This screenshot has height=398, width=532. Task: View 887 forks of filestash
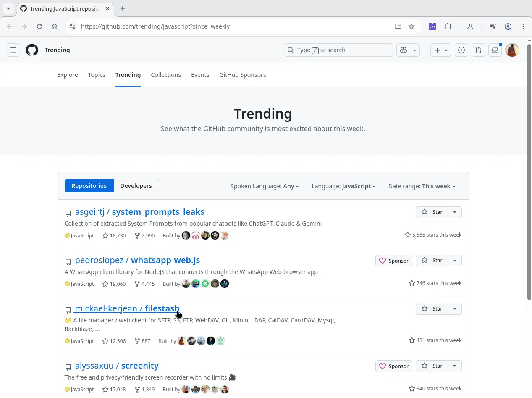pos(142,341)
